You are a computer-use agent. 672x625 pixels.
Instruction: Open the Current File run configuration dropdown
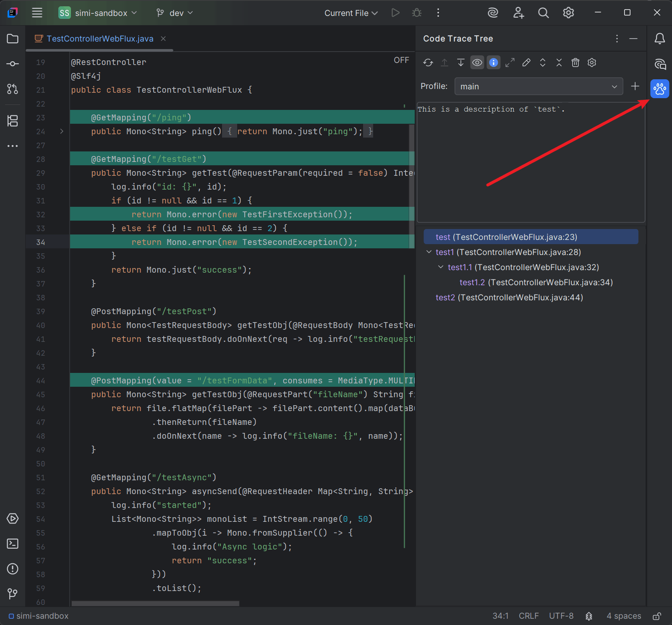(351, 13)
